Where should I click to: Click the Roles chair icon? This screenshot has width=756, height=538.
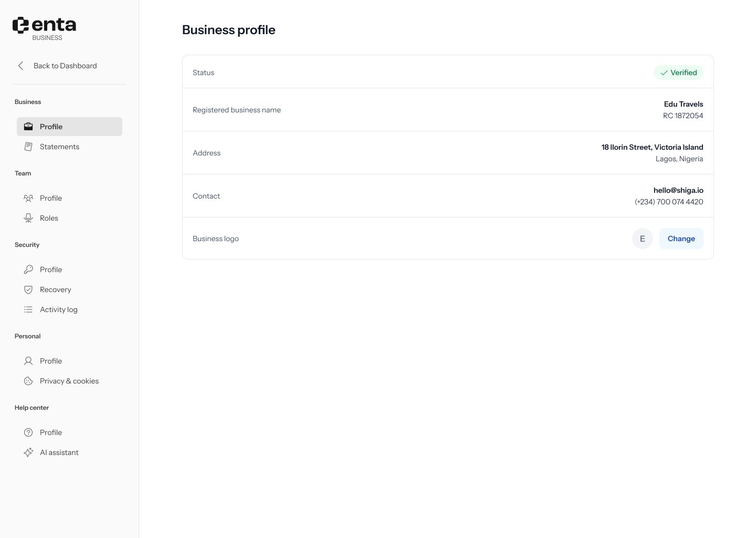[x=28, y=218]
